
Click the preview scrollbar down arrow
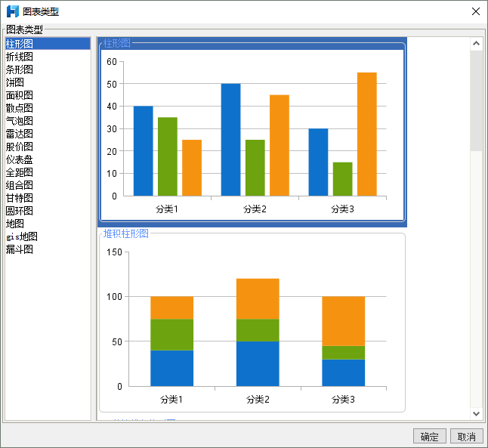476,414
